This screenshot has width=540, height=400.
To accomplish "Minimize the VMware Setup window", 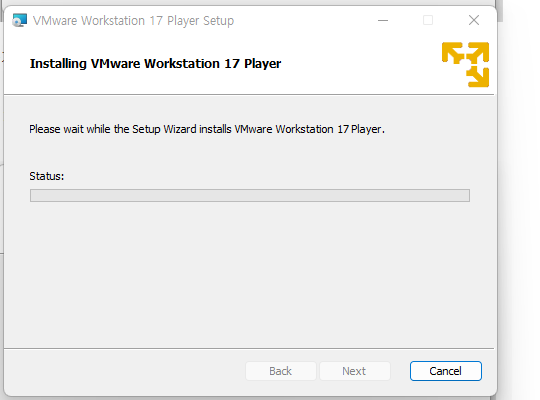I will 383,20.
